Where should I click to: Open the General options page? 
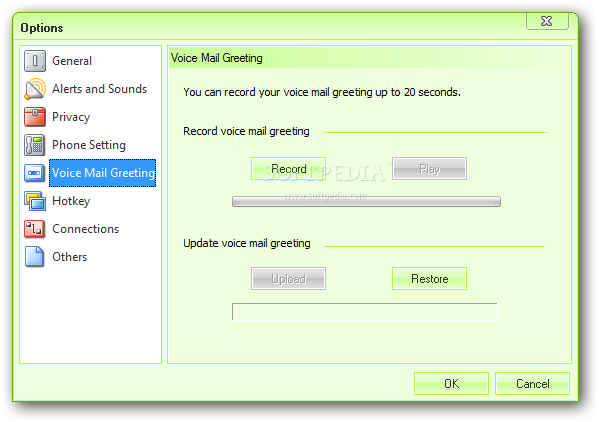pos(72,61)
